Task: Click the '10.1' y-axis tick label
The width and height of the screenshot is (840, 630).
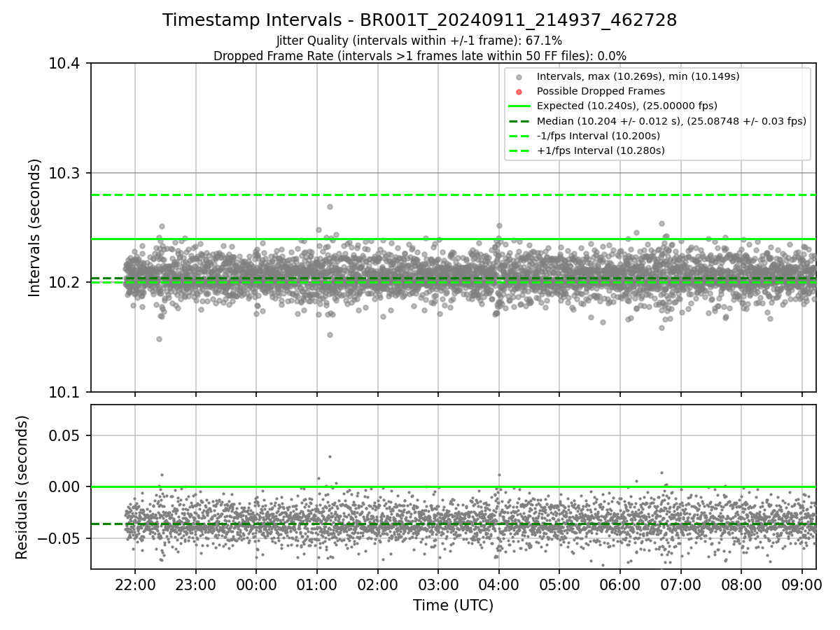Action: tap(66, 392)
